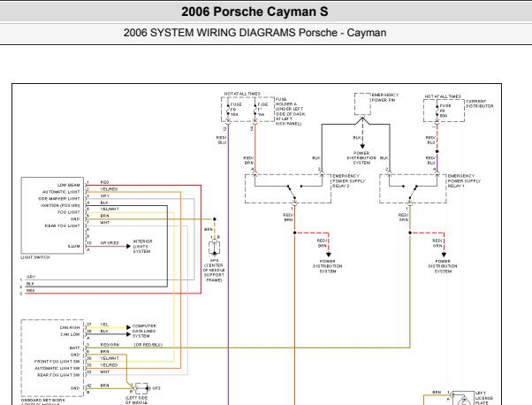Select the "LIGHT SWITCH" component label
The height and width of the screenshot is (405, 532).
click(x=35, y=257)
